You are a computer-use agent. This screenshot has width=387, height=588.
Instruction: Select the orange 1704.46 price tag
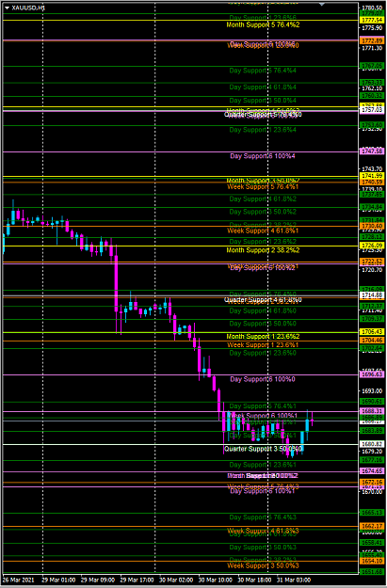tap(371, 341)
